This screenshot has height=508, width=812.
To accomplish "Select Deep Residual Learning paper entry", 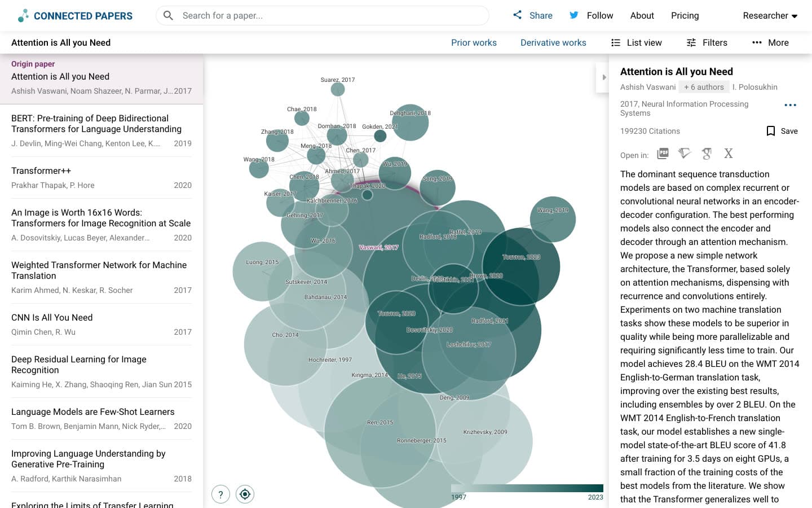I will tap(101, 371).
